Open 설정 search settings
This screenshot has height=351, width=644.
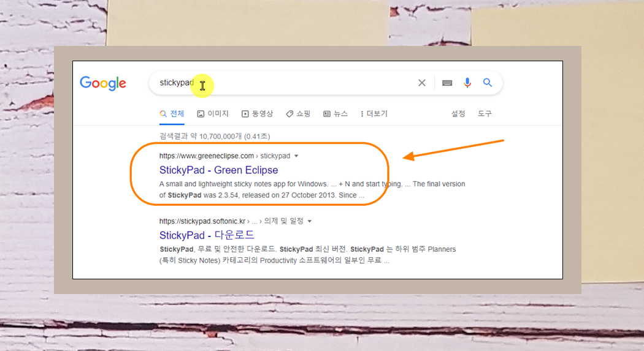458,114
